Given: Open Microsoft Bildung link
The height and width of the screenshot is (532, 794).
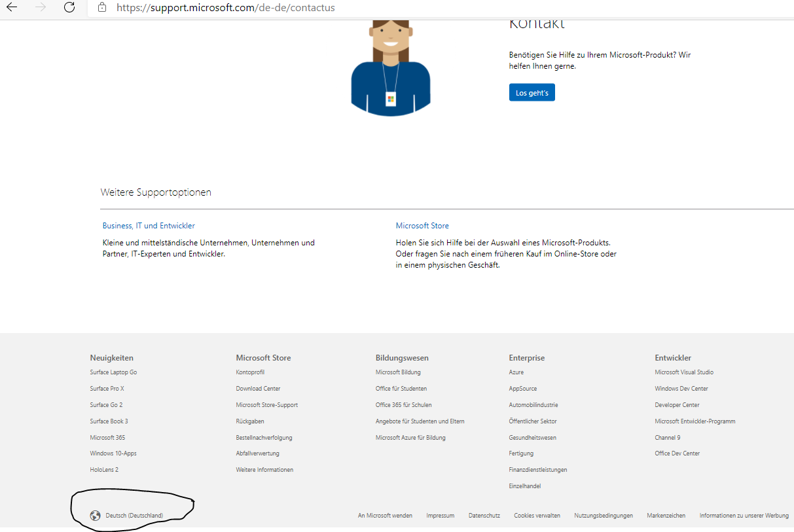Looking at the screenshot, I should pyautogui.click(x=399, y=372).
